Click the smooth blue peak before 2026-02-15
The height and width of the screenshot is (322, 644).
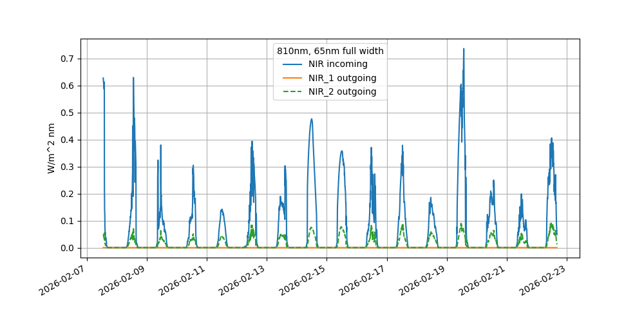coord(312,119)
